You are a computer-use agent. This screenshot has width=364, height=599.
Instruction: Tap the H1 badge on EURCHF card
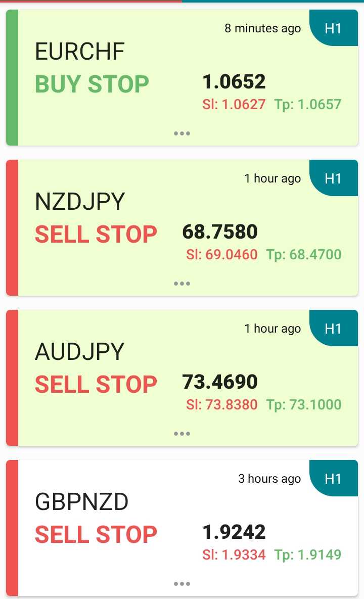(334, 28)
